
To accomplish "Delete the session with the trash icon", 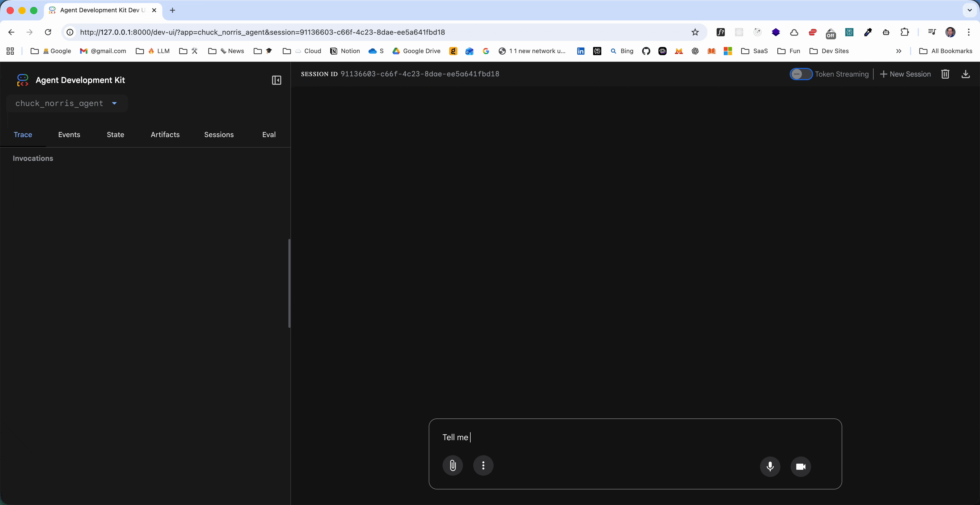I will pos(945,74).
